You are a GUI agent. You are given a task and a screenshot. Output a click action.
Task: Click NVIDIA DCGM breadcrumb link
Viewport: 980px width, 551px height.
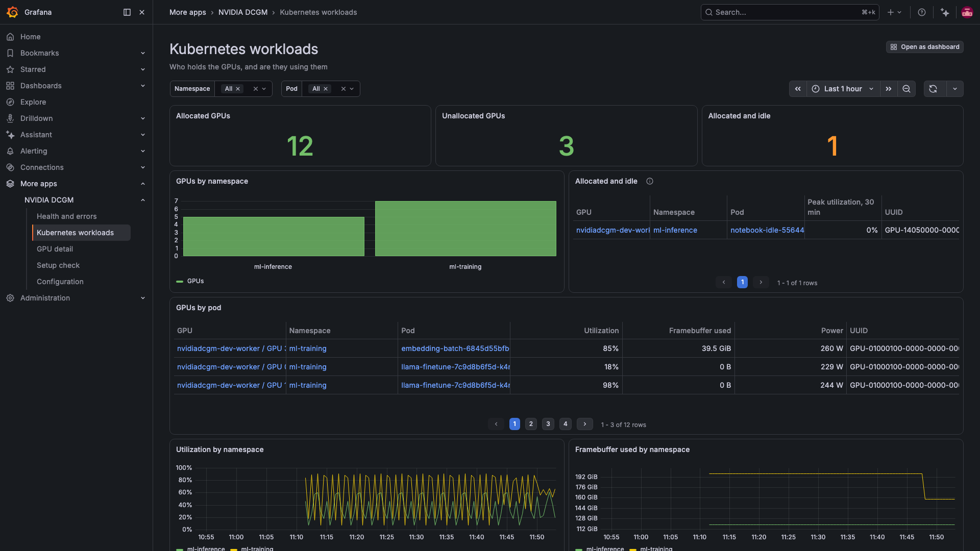[243, 12]
